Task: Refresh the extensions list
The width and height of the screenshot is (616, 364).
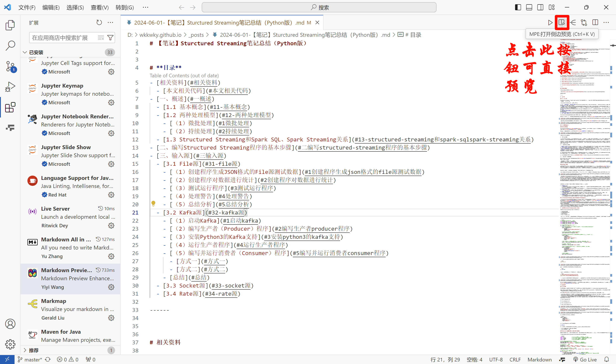Action: tap(99, 23)
